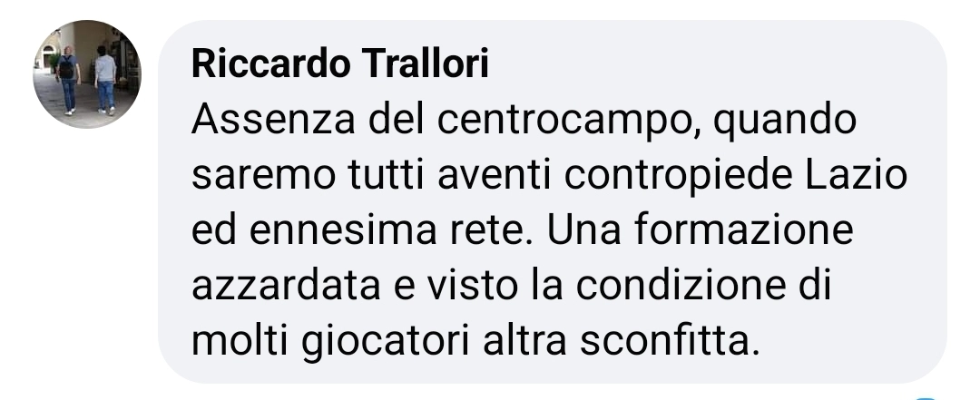The image size is (980, 400).
Task: Open Riccardo Trallori's profile picture
Action: click(x=87, y=73)
